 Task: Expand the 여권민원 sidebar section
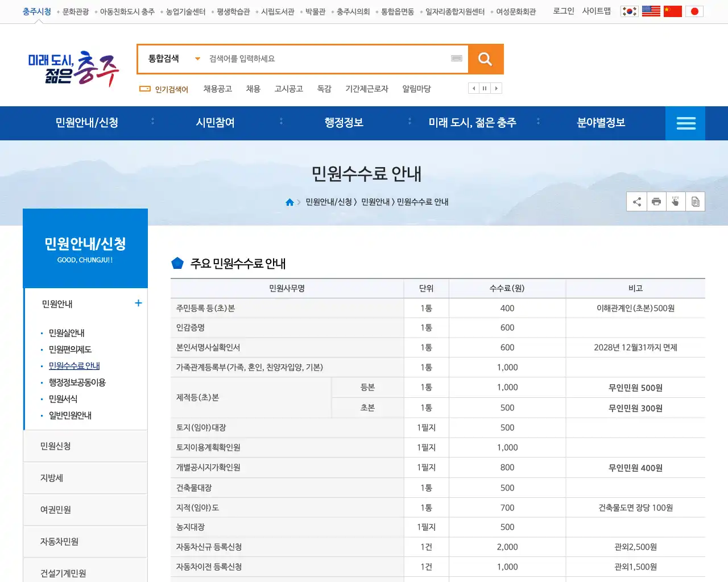tap(85, 510)
